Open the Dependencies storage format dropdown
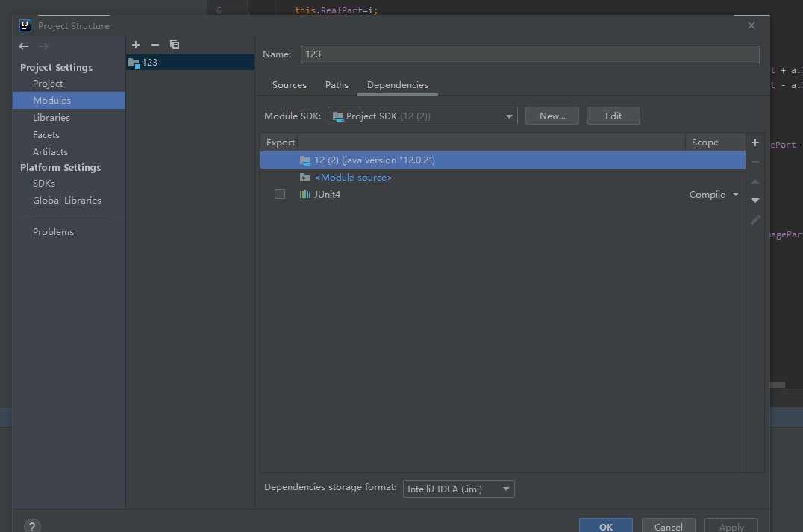 click(458, 489)
